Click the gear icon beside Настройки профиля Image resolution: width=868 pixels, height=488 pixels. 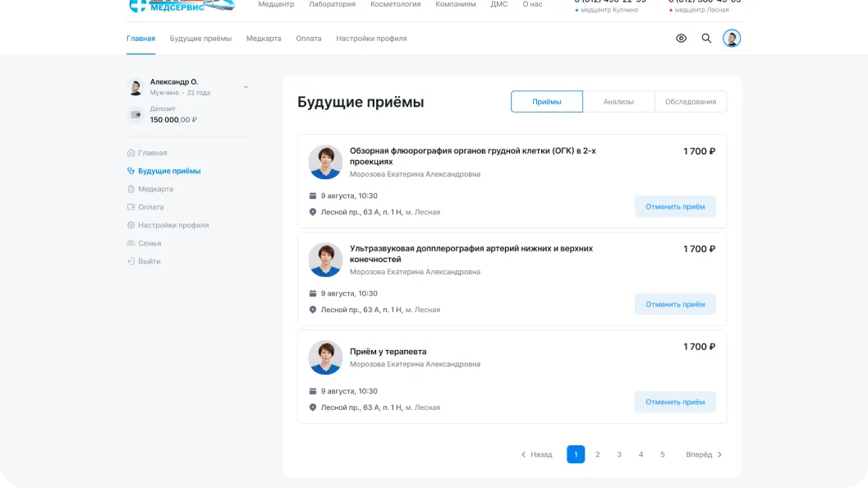click(x=131, y=225)
